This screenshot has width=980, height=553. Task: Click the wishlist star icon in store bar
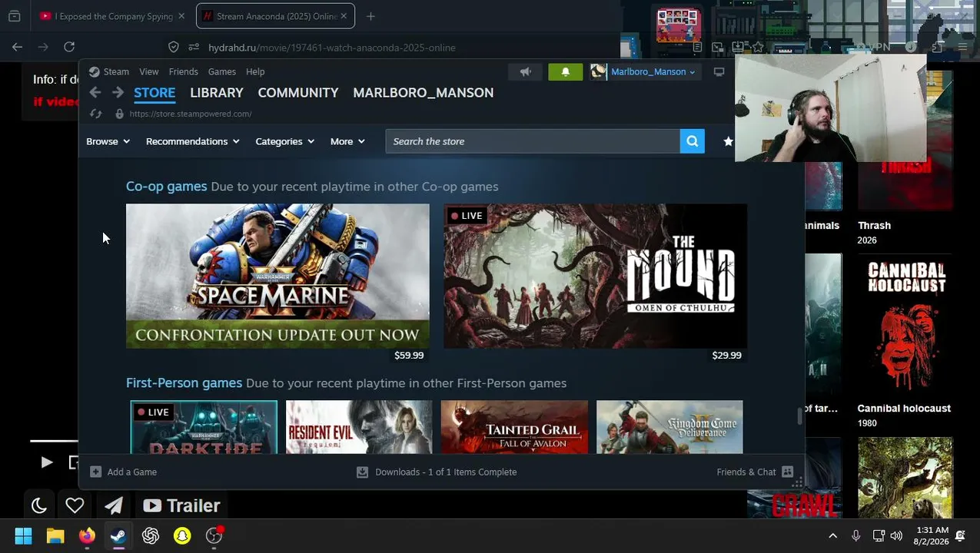[x=728, y=141]
